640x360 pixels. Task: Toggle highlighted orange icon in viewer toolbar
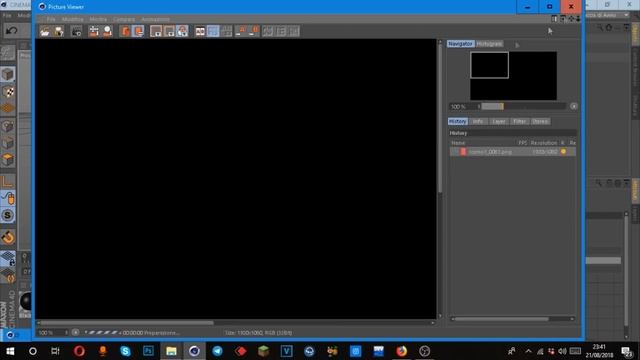coord(138,31)
